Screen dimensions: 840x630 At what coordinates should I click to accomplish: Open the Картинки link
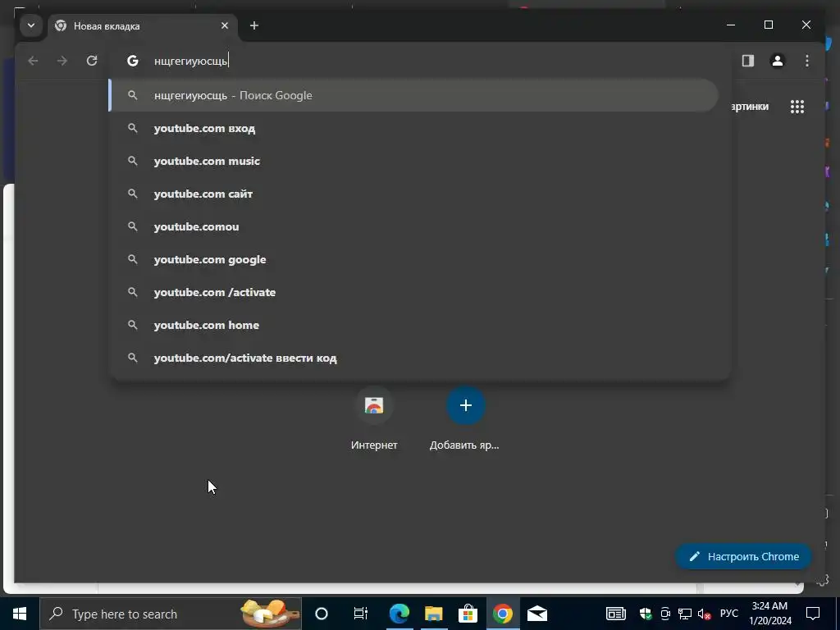pyautogui.click(x=750, y=106)
